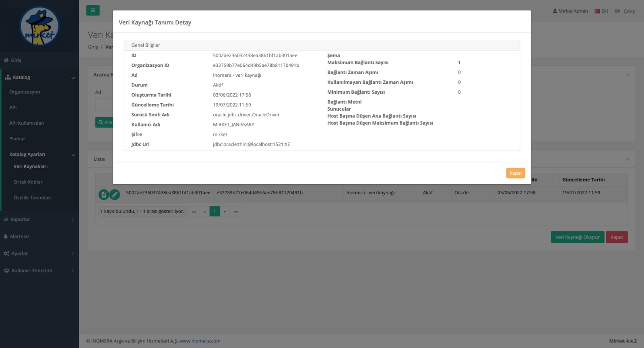644x348 pixels.
Task: Select Veri Kaynakları menu item
Action: click(x=31, y=167)
